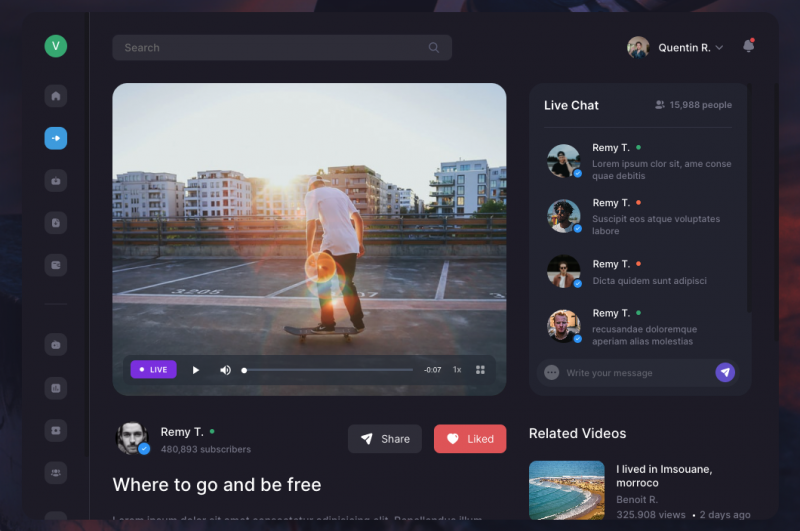This screenshot has width=800, height=531.
Task: Open notifications via the bell icon
Action: click(748, 46)
